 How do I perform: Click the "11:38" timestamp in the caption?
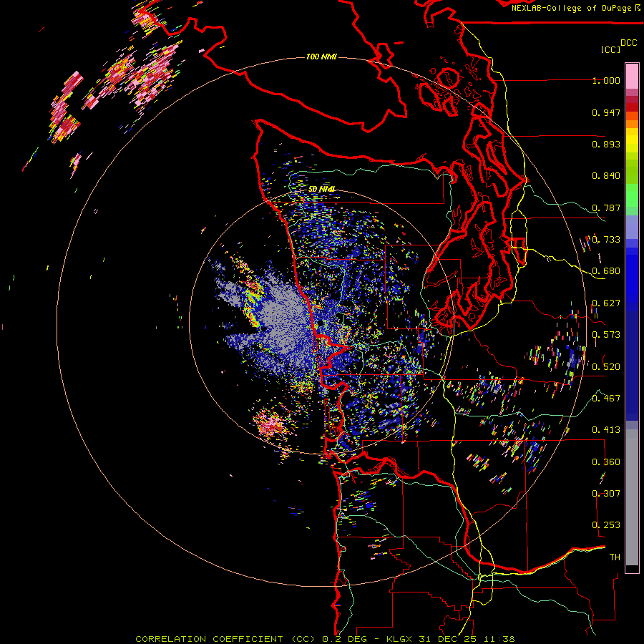tap(499, 639)
